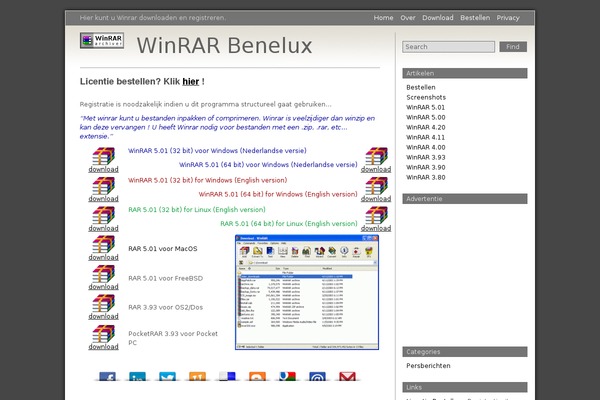The width and height of the screenshot is (600, 400).
Task: Open WinRAR 3.90 article in sidebar
Action: click(426, 167)
